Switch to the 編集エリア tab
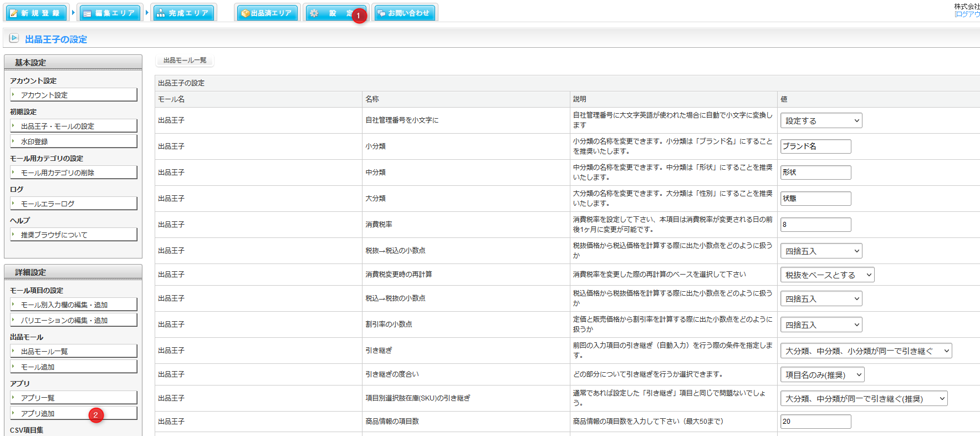 [x=110, y=13]
